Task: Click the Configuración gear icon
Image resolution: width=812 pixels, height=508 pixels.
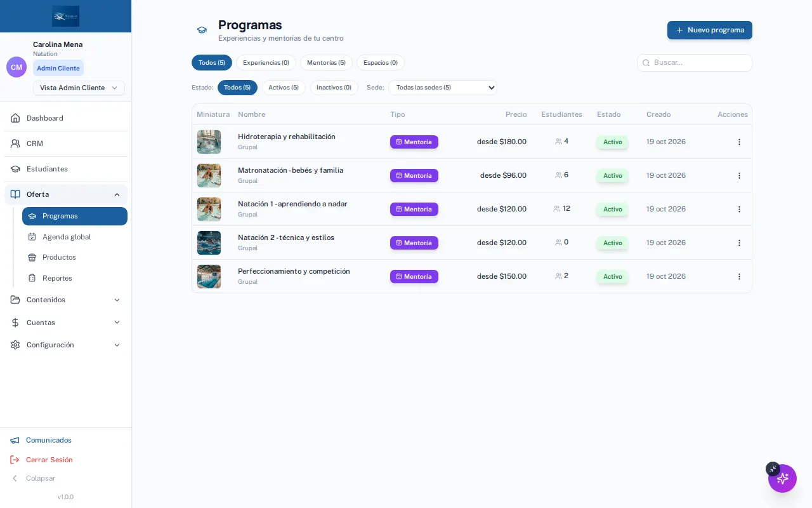Action: point(15,345)
